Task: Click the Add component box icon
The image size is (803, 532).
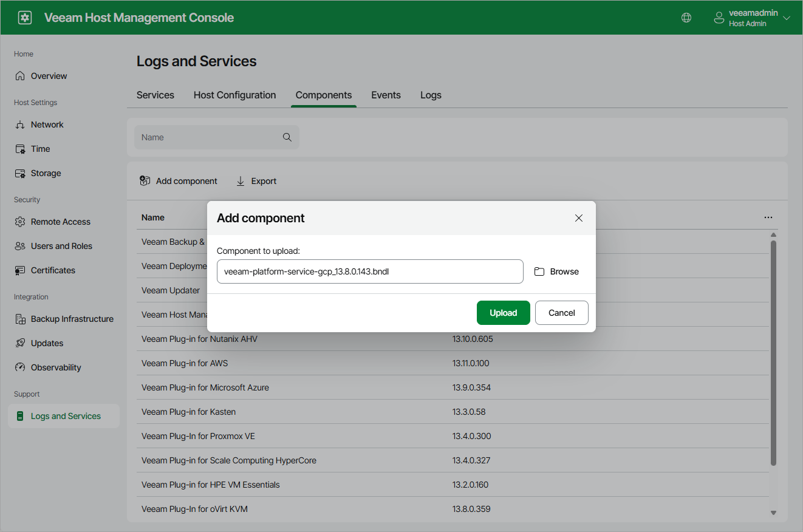Action: (145, 181)
